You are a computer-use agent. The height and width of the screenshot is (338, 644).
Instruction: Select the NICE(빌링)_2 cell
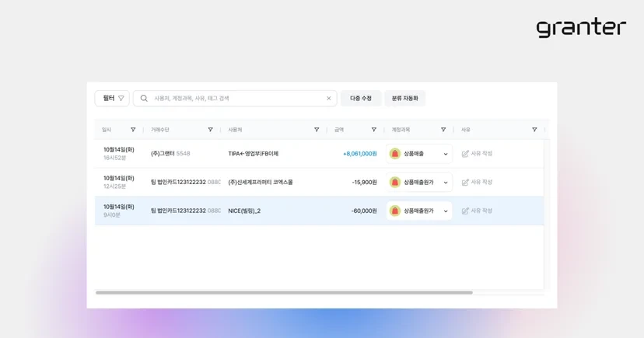(x=244, y=211)
